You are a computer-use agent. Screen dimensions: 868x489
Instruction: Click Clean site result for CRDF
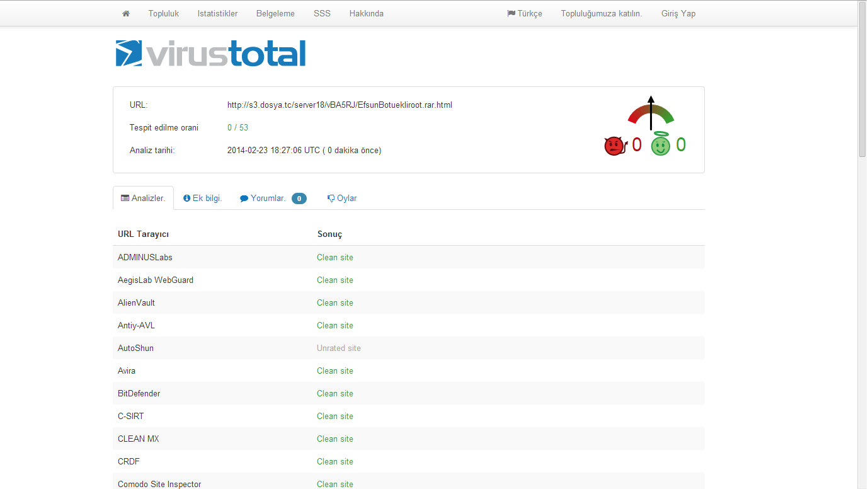[x=335, y=461]
